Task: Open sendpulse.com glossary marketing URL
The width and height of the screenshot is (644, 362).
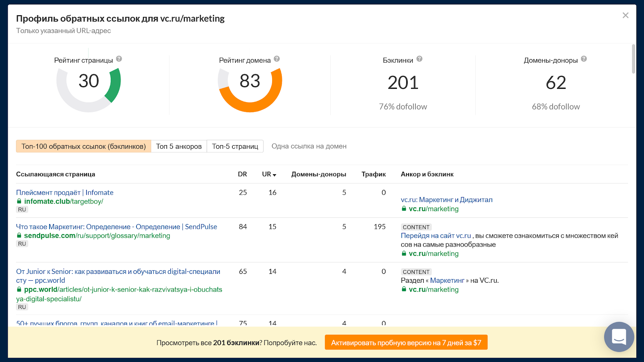Action: click(x=97, y=236)
